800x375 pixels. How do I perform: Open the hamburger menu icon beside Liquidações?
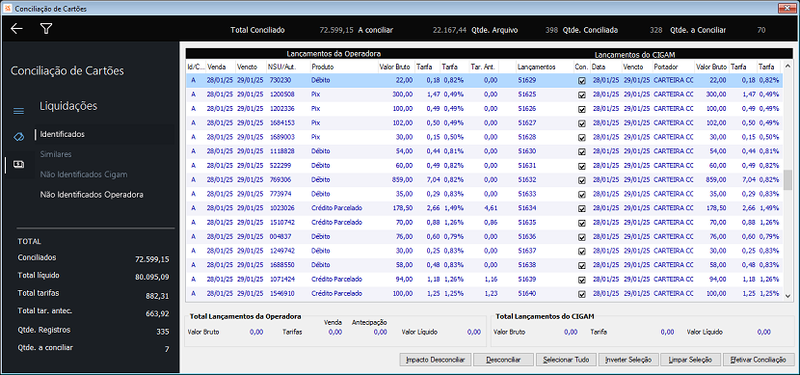(x=18, y=111)
